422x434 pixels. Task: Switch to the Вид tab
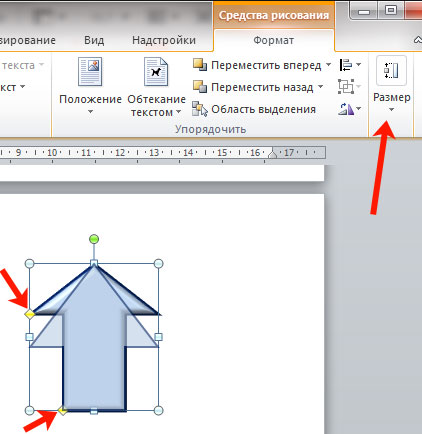(94, 40)
